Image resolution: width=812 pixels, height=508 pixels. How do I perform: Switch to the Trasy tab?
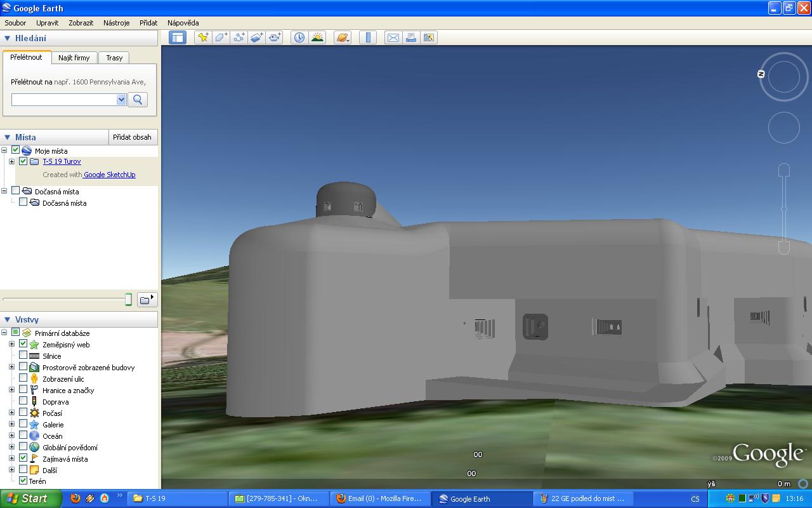pyautogui.click(x=114, y=58)
